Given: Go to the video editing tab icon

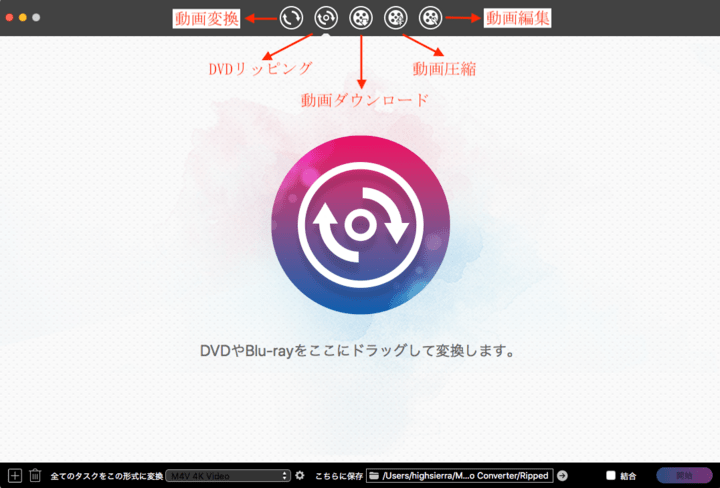Looking at the screenshot, I should tap(430, 17).
